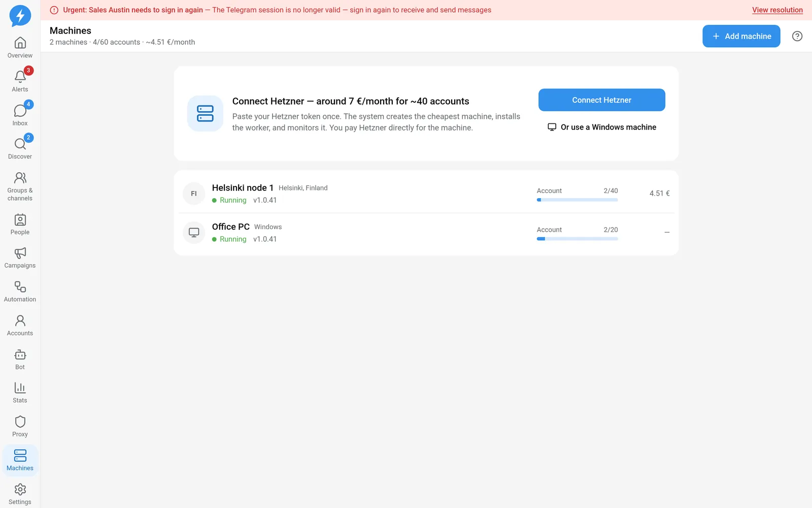Image resolution: width=812 pixels, height=508 pixels.
Task: Click the Connect Hetzner button
Action: point(602,100)
